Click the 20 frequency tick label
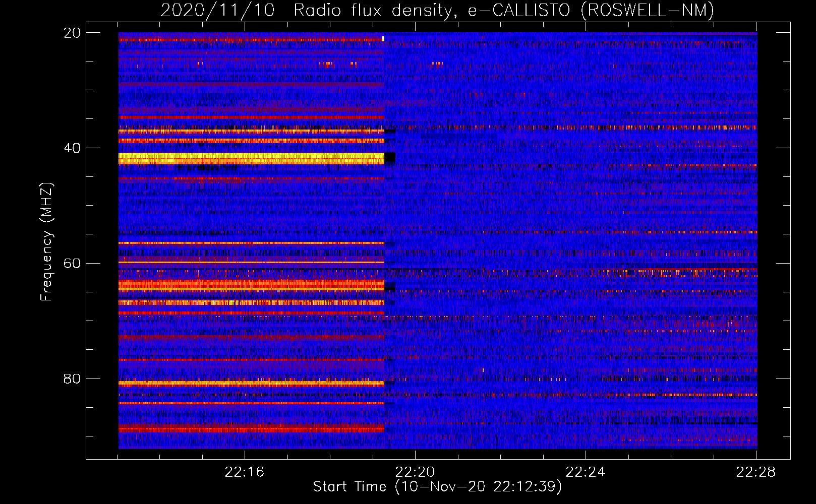 point(72,33)
